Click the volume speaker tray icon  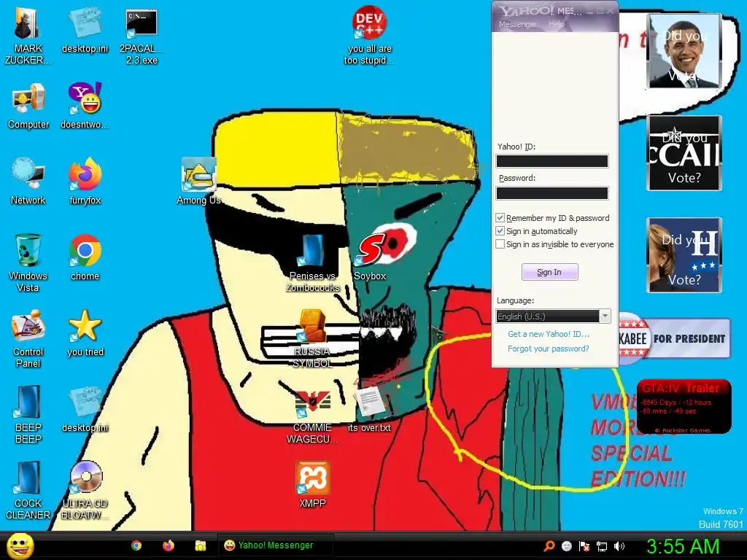click(x=619, y=546)
